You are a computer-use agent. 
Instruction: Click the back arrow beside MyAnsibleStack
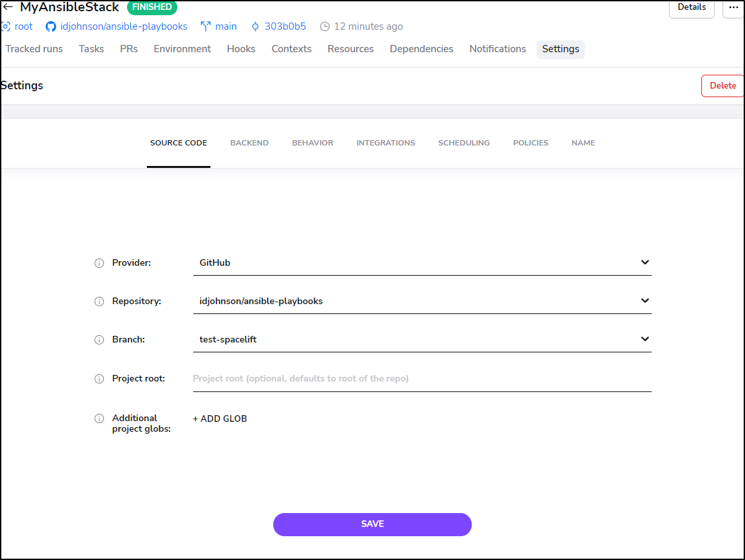click(7, 7)
